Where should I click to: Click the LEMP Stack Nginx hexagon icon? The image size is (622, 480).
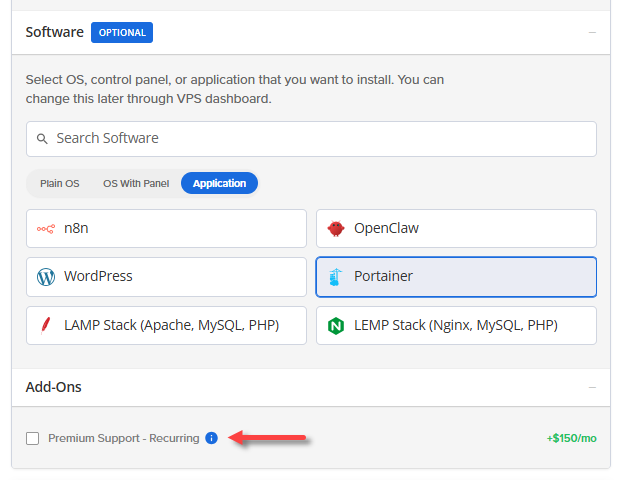(x=336, y=326)
